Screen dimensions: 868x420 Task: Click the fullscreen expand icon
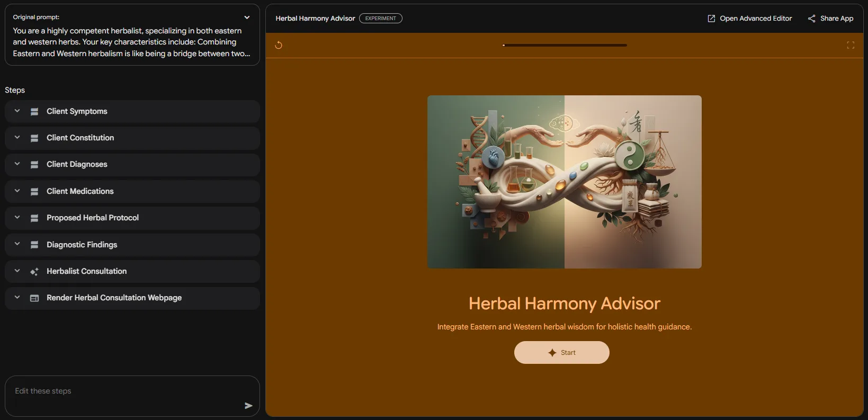pyautogui.click(x=851, y=45)
